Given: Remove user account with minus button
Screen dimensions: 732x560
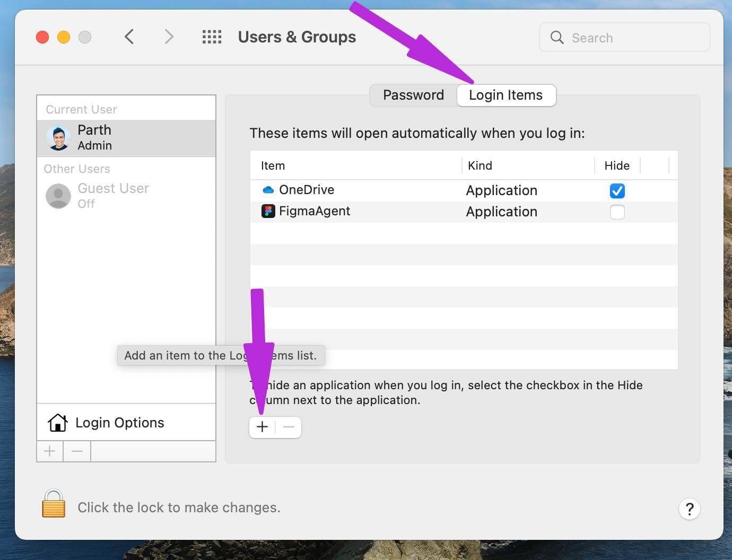Looking at the screenshot, I should pyautogui.click(x=77, y=451).
